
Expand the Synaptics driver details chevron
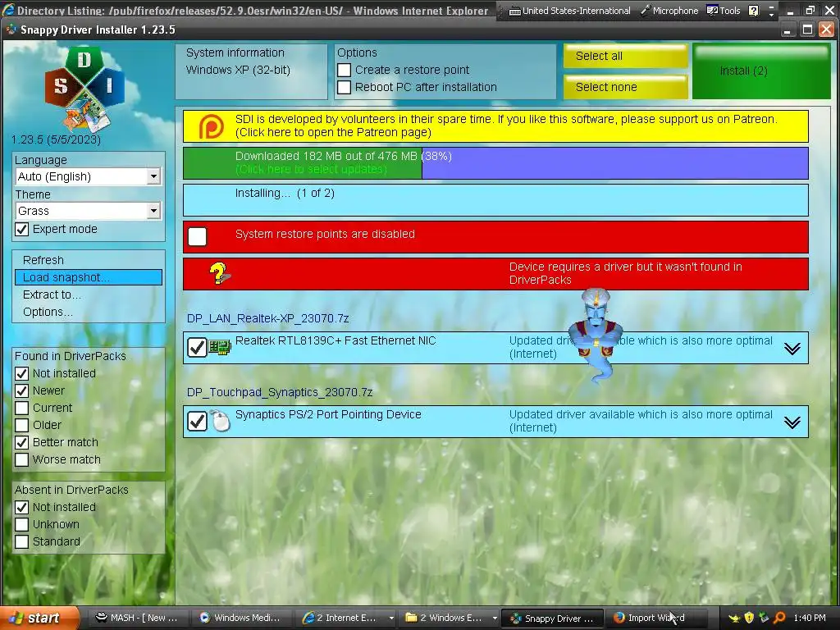tap(792, 422)
